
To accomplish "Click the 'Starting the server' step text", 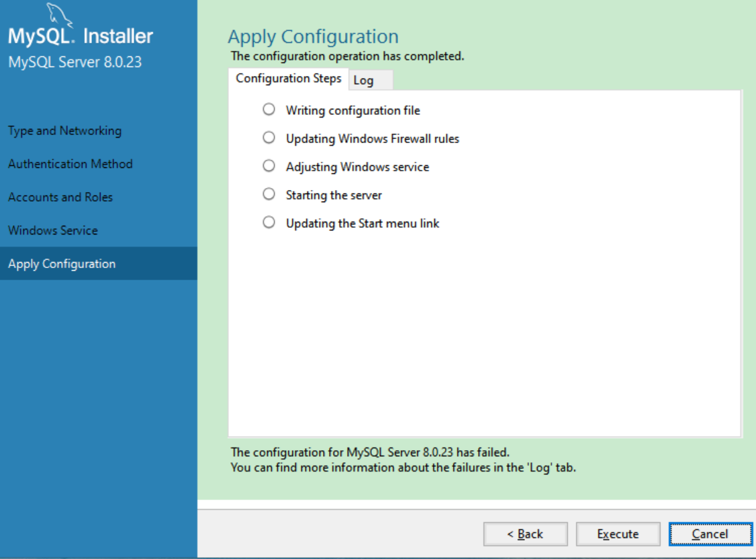I will tap(334, 196).
